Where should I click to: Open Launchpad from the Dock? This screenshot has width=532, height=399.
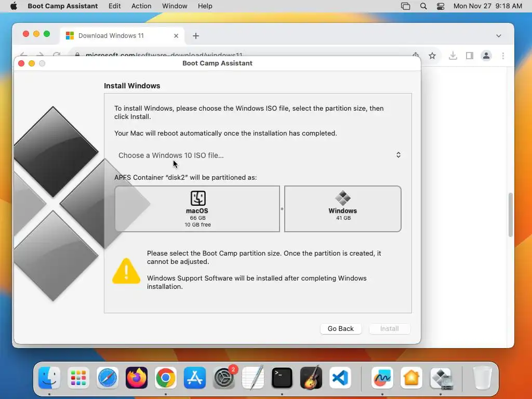(x=78, y=378)
